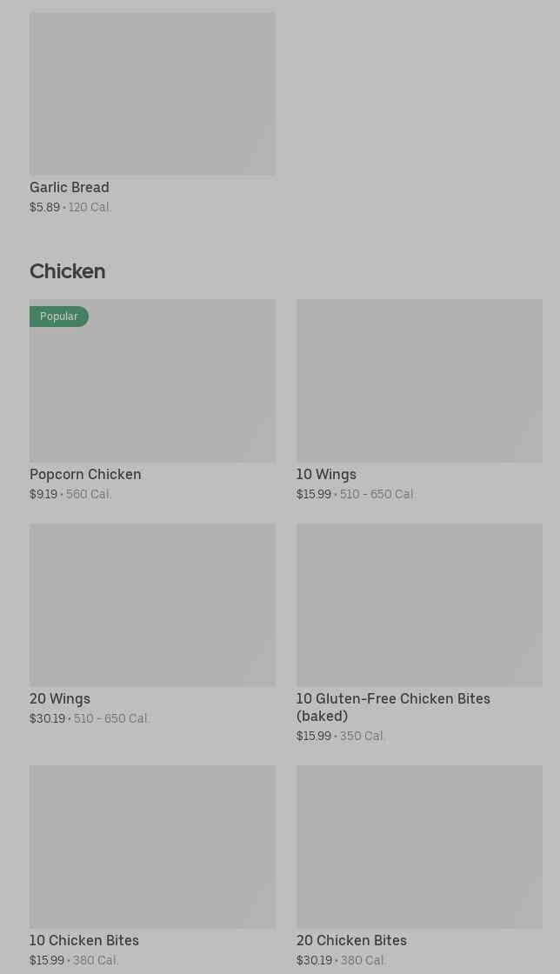Select the 10 Chicken Bites title

pyautogui.click(x=84, y=940)
